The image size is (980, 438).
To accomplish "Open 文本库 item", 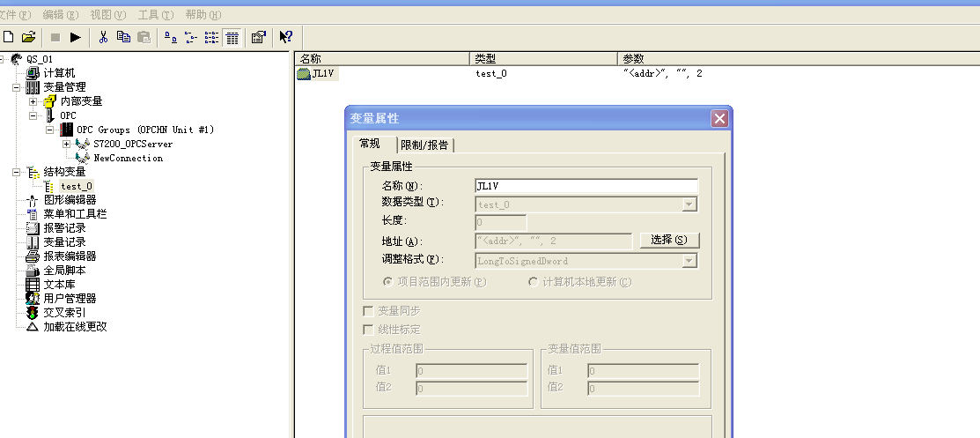I will point(59,285).
